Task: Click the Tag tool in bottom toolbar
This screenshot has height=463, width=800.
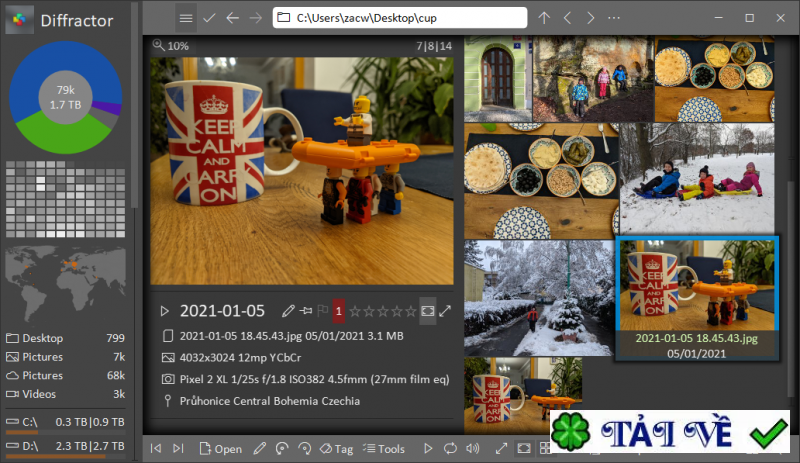Action: (x=336, y=449)
